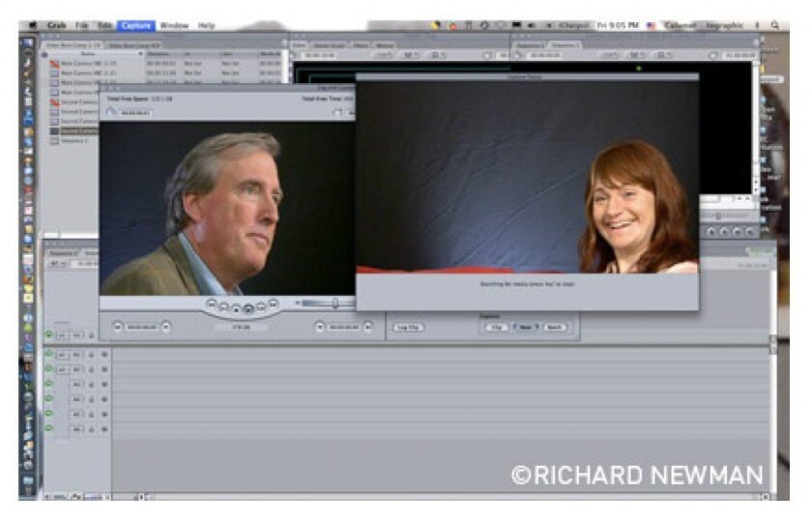Switch to the Motion tab in the Viewer

click(x=385, y=45)
